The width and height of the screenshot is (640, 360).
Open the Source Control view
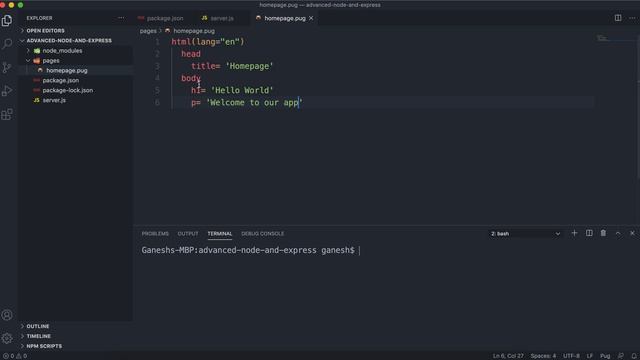(7, 67)
